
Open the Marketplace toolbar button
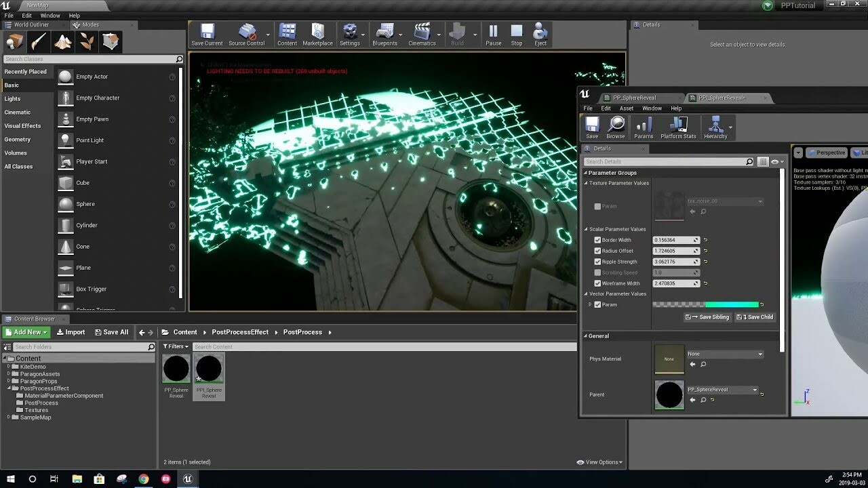pyautogui.click(x=317, y=35)
